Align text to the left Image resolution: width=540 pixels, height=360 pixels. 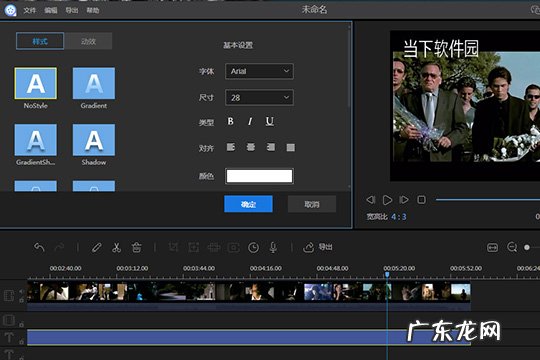coord(231,147)
